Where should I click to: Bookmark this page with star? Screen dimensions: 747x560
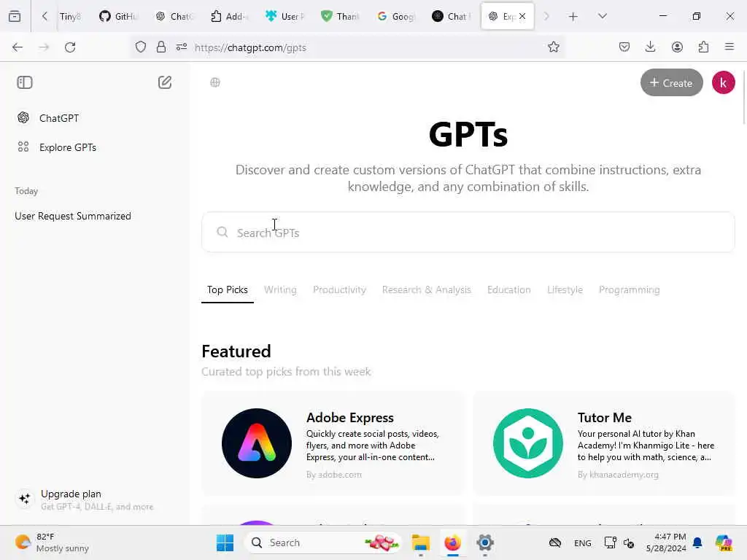[x=553, y=47]
